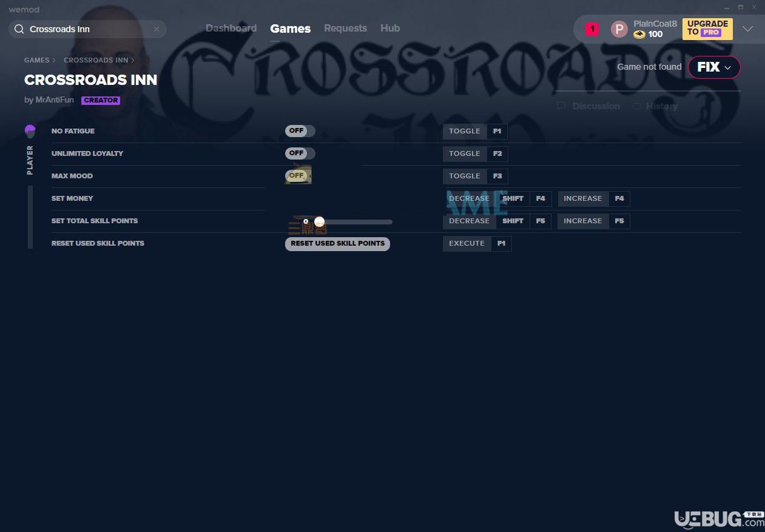
Task: Click the Discussion speech-bubble icon
Action: click(x=561, y=106)
